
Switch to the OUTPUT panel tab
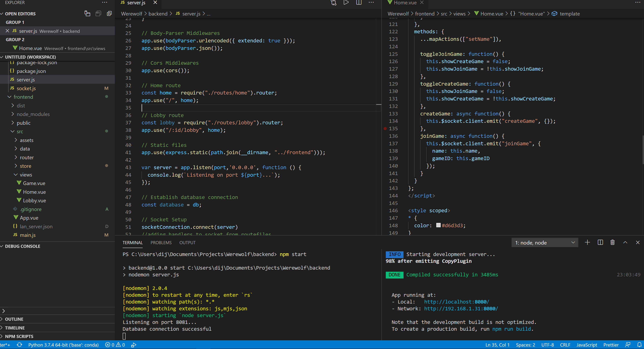(x=187, y=242)
